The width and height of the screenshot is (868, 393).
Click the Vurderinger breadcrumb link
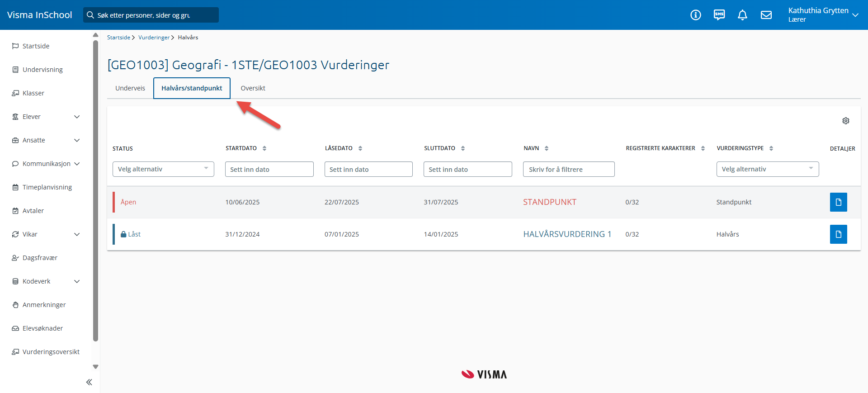[x=154, y=38]
